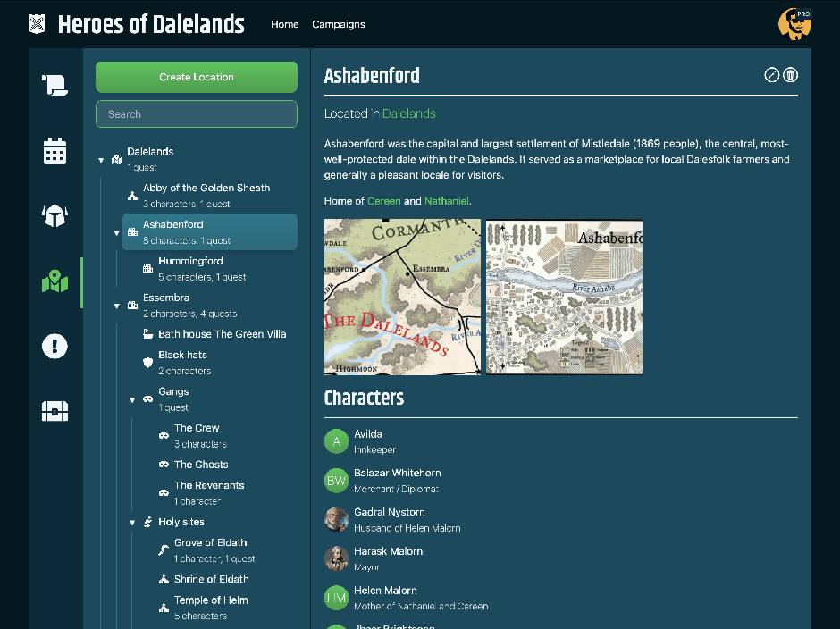This screenshot has width=840, height=629.
Task: Open the user profile avatar with PRO badge
Action: coord(794,24)
